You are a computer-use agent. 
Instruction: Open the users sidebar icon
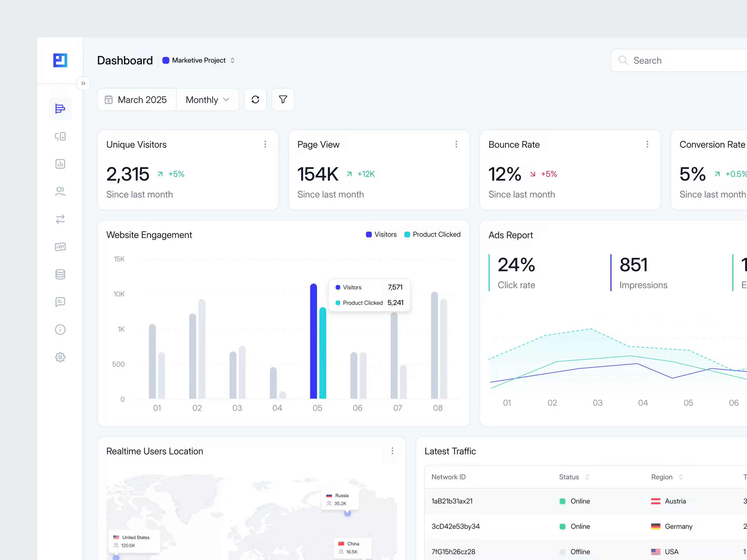(60, 192)
